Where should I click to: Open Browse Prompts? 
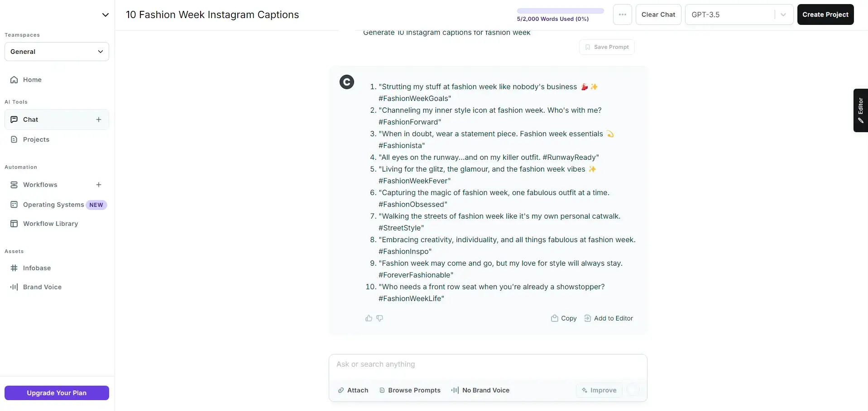(x=409, y=390)
